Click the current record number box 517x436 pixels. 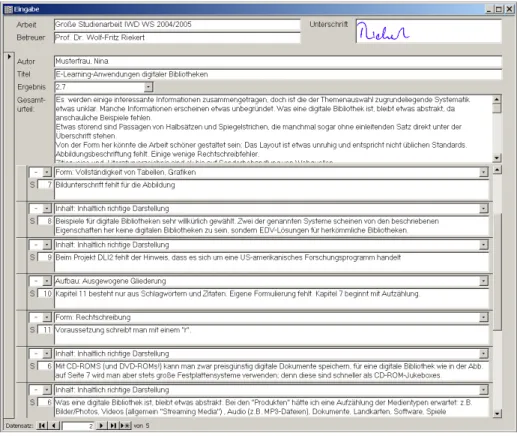click(78, 426)
